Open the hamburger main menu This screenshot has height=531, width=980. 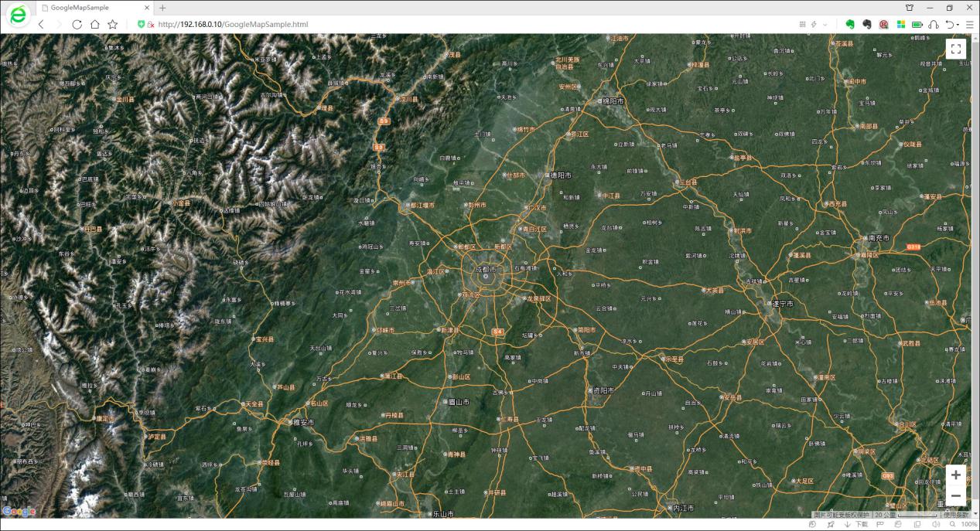968,24
